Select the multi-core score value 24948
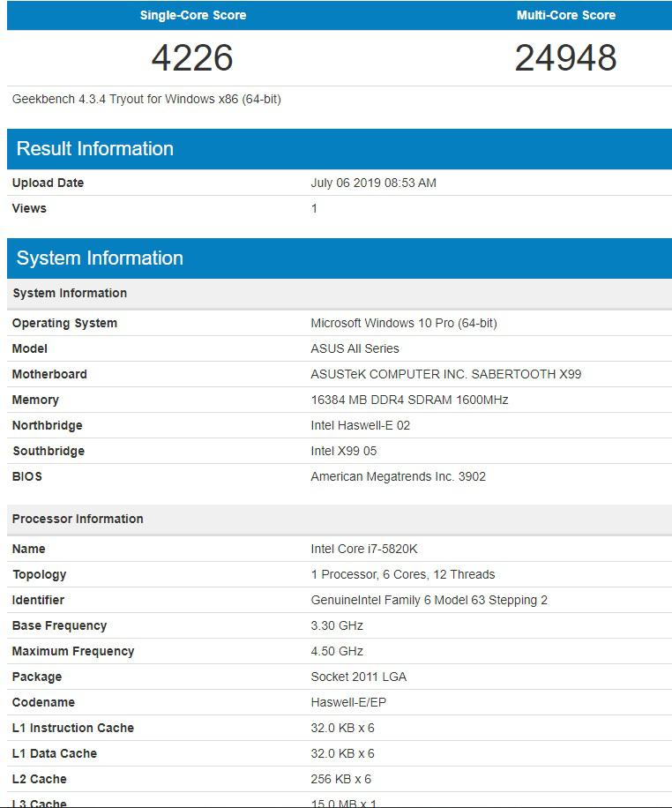Image resolution: width=672 pixels, height=808 pixels. click(565, 58)
